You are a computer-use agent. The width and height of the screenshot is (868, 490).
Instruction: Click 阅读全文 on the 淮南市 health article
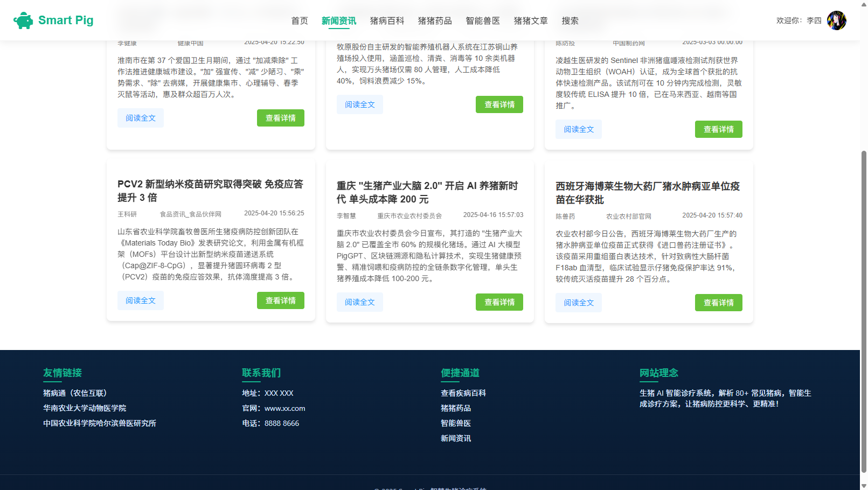tap(141, 118)
